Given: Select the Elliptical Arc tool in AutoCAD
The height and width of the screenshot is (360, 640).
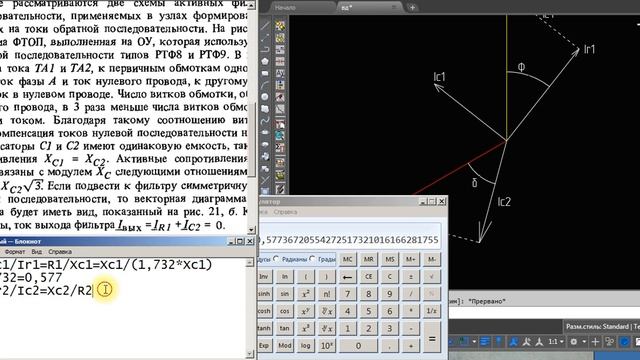Looking at the screenshot, I should [x=265, y=144].
